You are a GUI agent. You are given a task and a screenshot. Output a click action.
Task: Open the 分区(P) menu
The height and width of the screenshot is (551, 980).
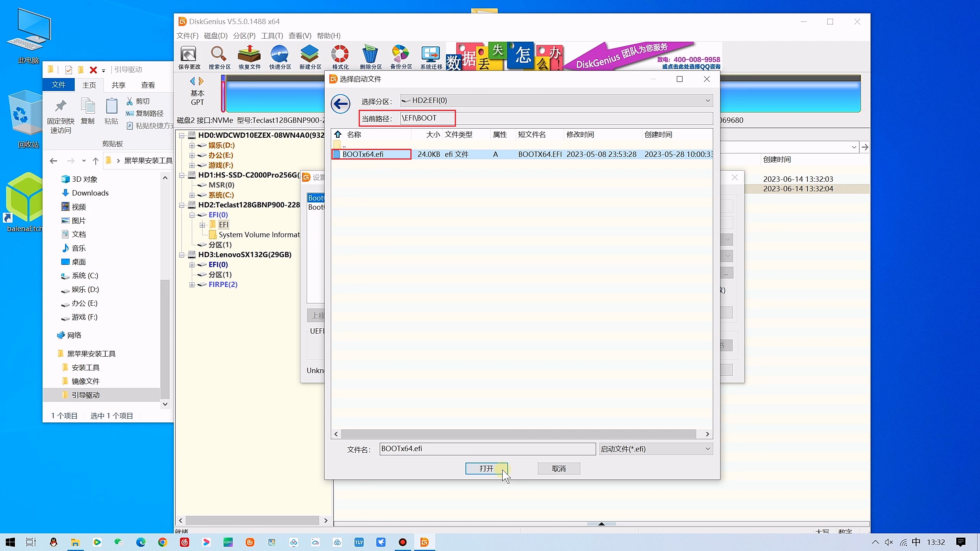244,36
